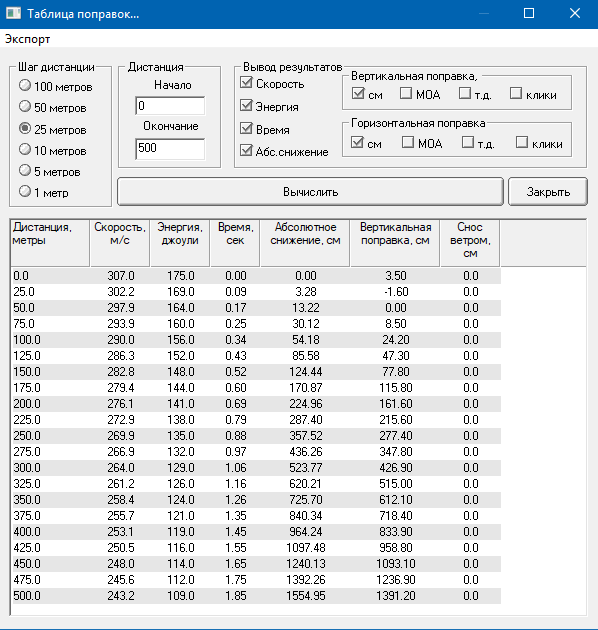
Task: Uncheck см for horizontal correction
Action: coord(357,142)
